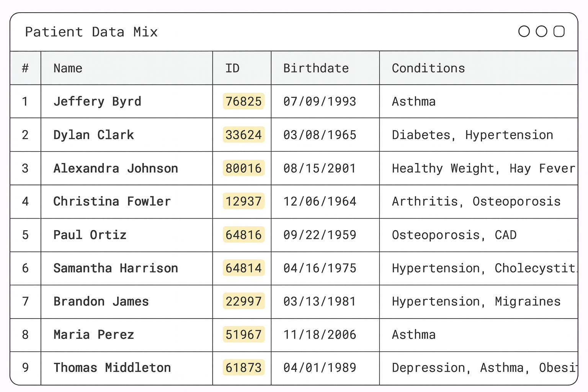Viewport: 588px width, 392px height.
Task: Click the rounded square window control icon
Action: click(559, 31)
